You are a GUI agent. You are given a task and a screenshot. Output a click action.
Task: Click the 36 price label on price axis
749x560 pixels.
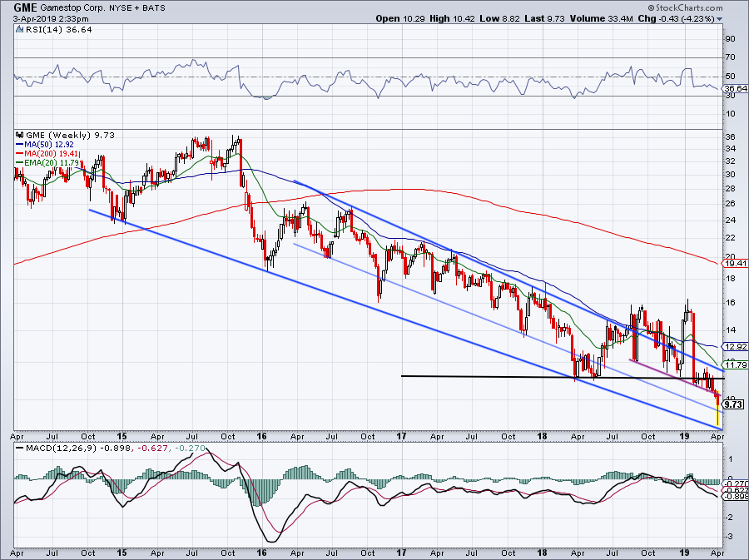pyautogui.click(x=730, y=137)
